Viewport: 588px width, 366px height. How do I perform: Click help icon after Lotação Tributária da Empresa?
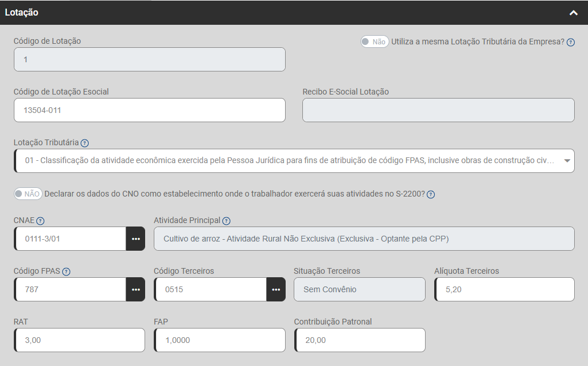571,42
